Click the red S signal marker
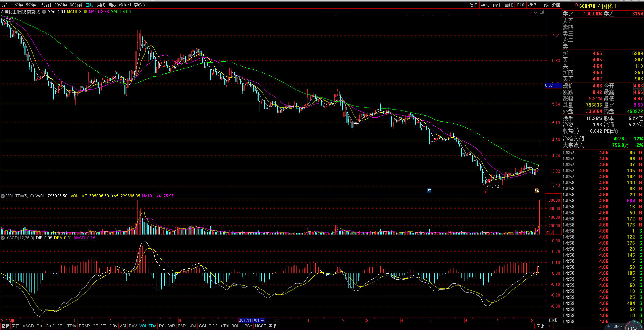The image size is (644, 330). tap(486, 191)
